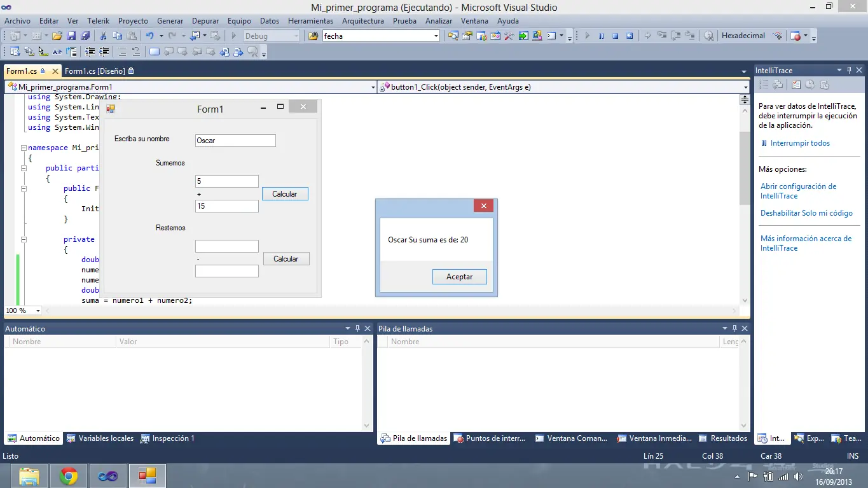Click the Tipo column header in Automático

345,342
